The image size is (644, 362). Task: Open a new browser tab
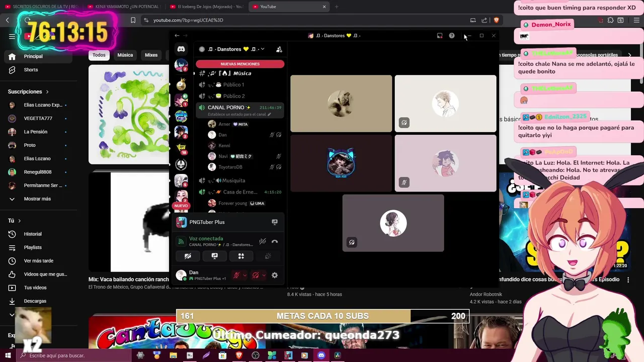tap(337, 7)
